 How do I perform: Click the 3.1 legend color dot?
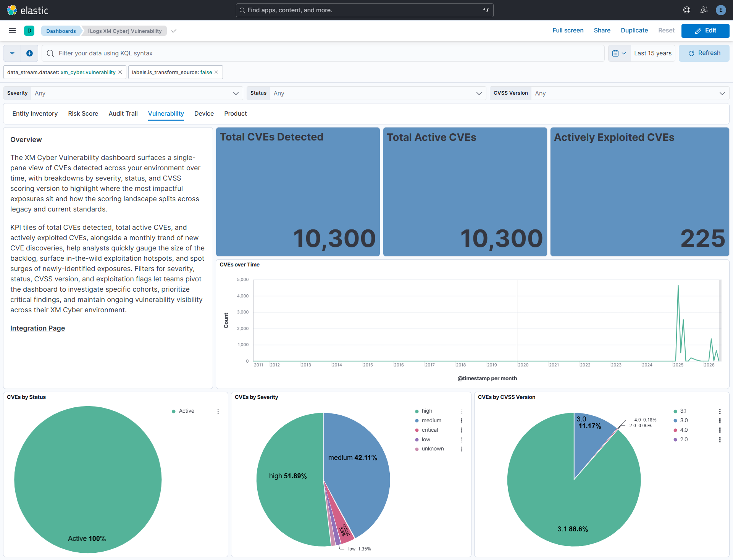[x=675, y=411]
